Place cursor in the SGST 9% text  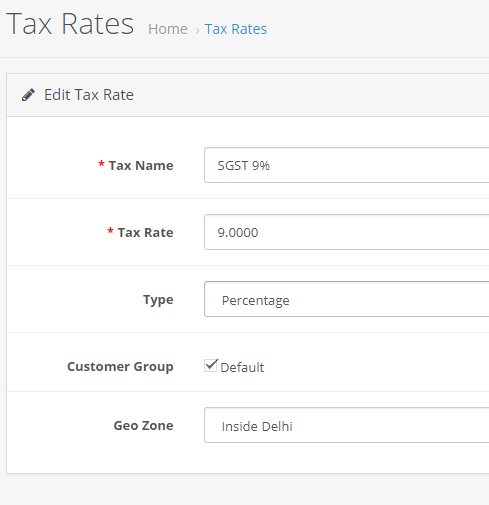coord(244,166)
